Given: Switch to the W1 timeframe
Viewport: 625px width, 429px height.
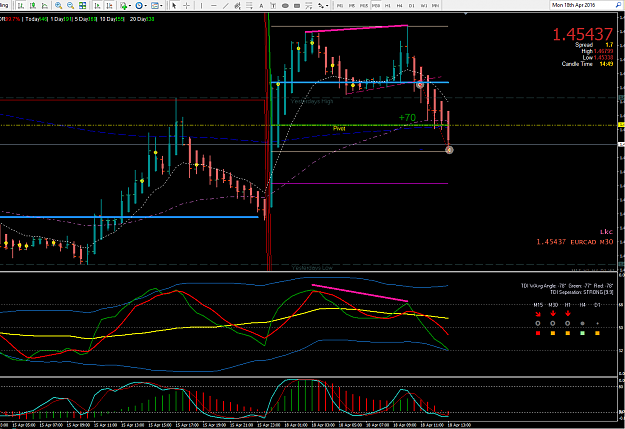Looking at the screenshot, I should 424,6.
